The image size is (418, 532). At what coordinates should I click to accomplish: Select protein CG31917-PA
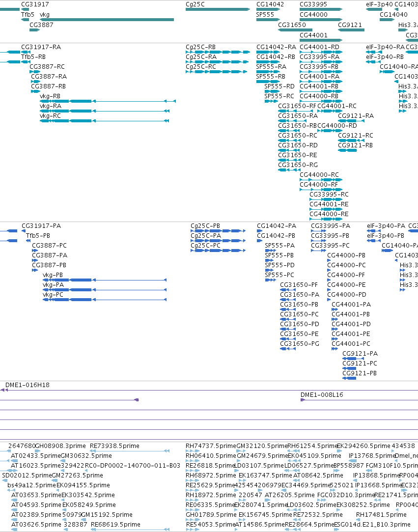[41, 226]
